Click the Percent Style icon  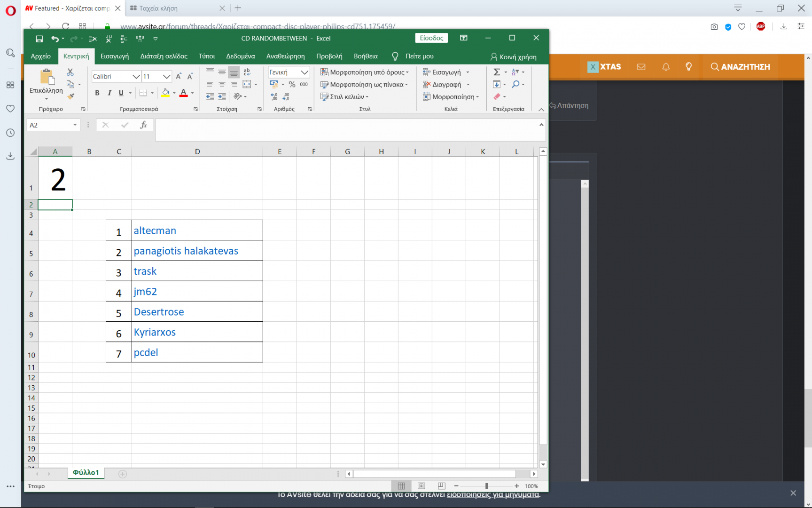[x=292, y=85]
